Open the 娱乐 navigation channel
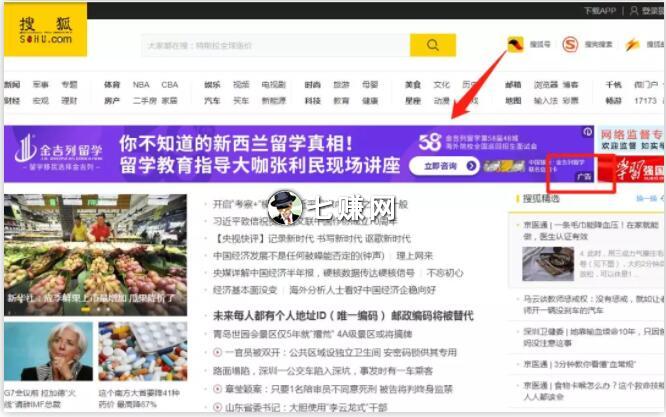Viewport: 666px width, 417px height. tap(212, 85)
